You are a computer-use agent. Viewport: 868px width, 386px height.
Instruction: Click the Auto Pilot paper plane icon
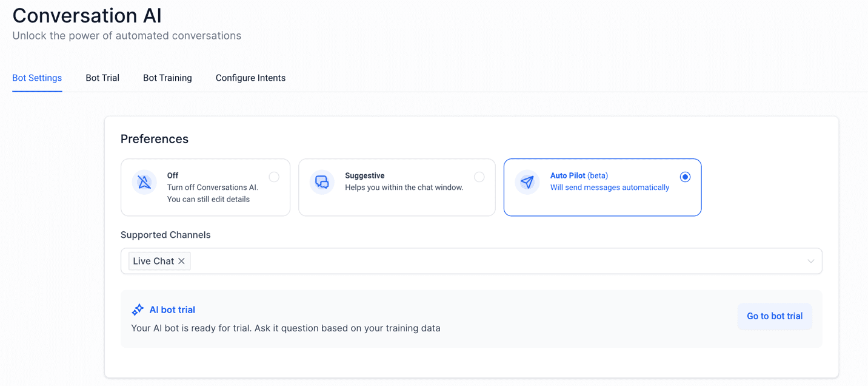click(x=527, y=181)
